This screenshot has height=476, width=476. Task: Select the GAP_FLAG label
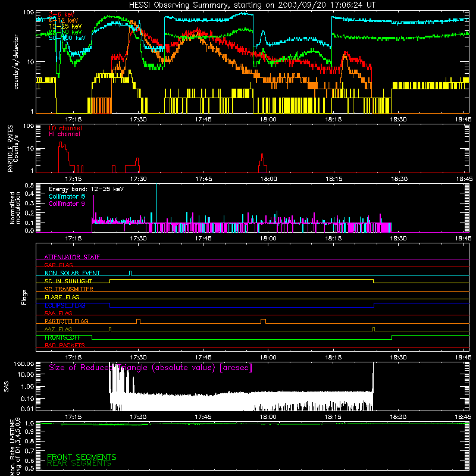tap(58, 265)
